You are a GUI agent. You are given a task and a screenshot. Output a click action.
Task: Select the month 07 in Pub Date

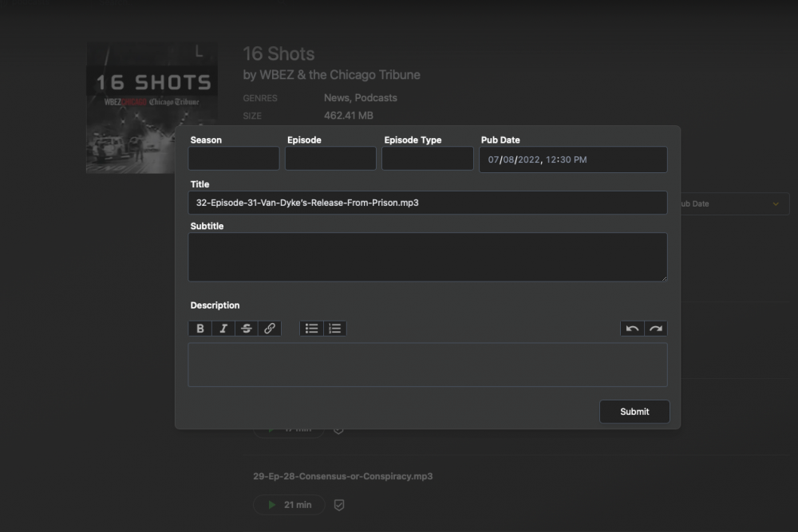tap(493, 160)
